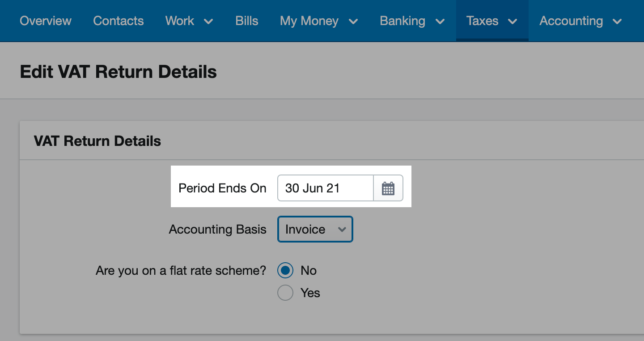Open the Accounting Basis Invoice dropdown
The image size is (644, 341).
315,229
